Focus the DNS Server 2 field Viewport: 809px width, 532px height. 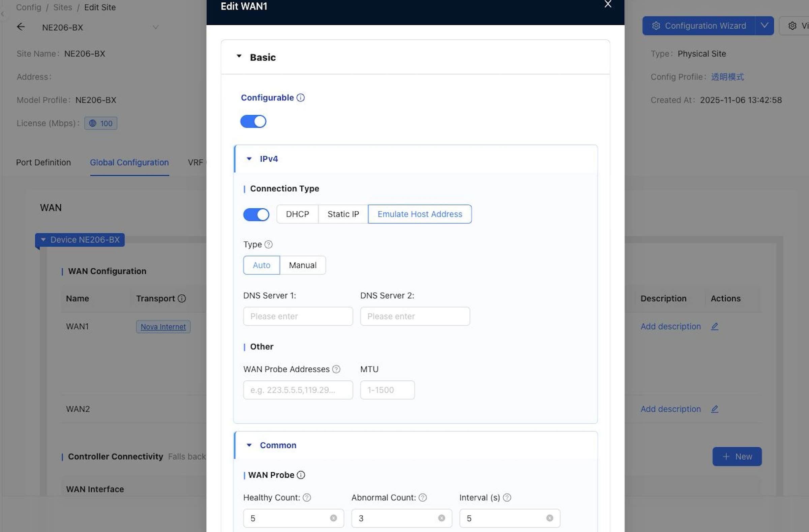tap(415, 317)
